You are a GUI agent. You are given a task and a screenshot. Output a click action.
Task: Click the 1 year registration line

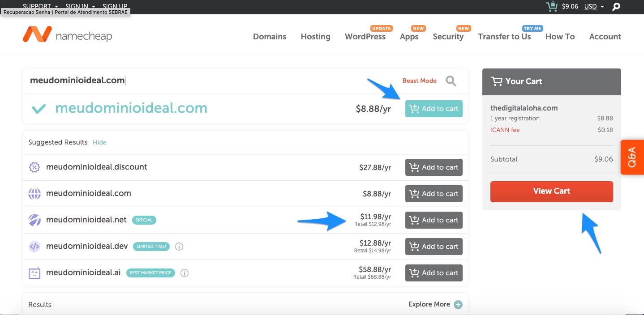pyautogui.click(x=515, y=119)
